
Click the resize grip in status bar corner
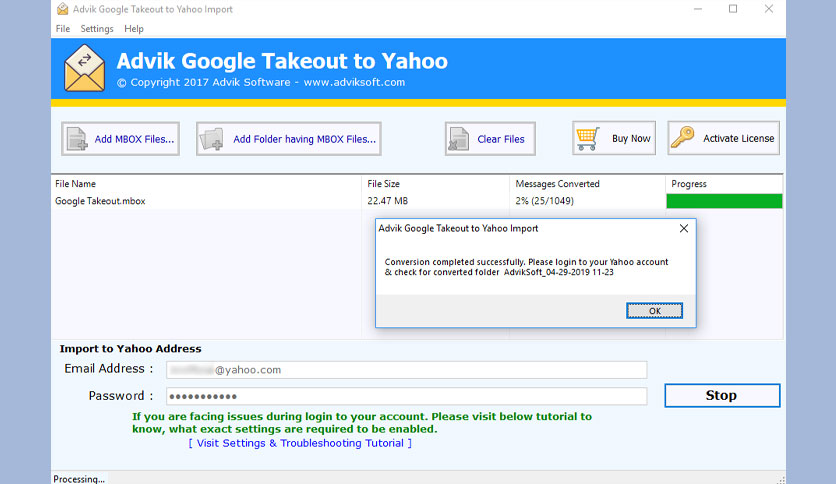pyautogui.click(x=781, y=479)
